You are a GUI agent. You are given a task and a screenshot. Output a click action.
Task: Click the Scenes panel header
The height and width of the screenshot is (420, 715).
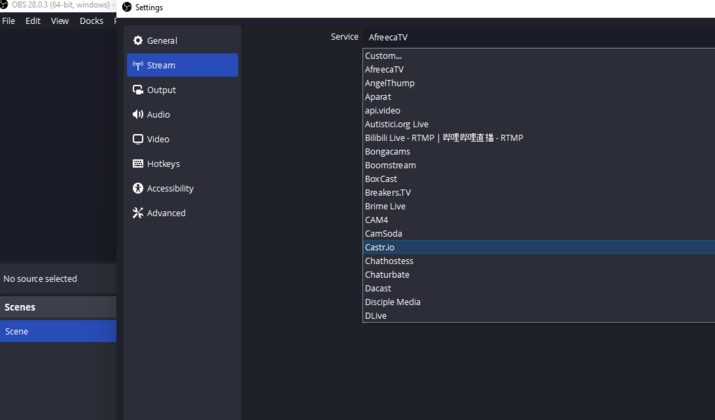(58, 307)
